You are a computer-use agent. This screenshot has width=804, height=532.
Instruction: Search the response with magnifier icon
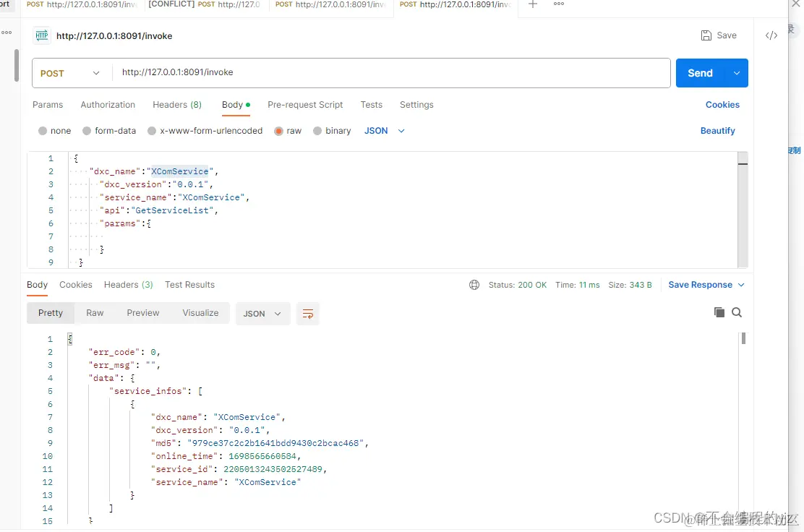point(737,312)
